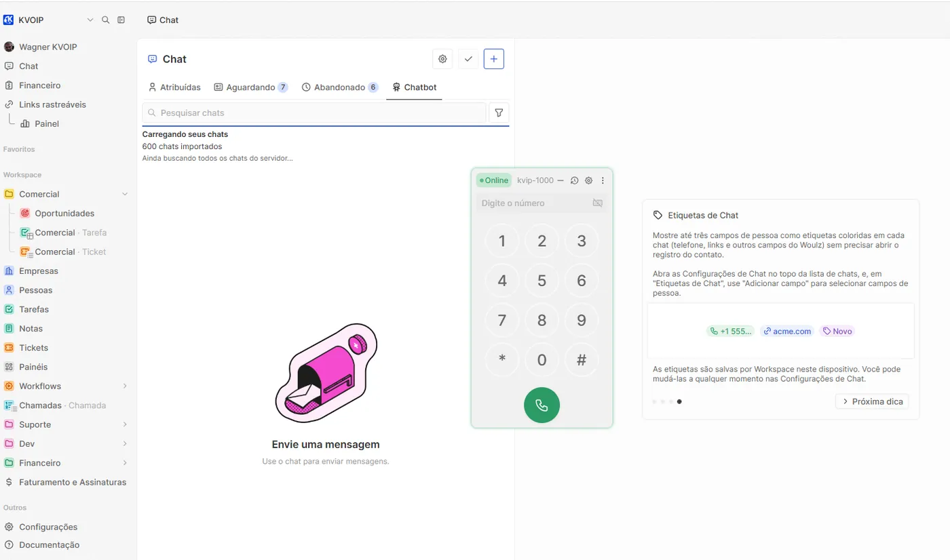The height and width of the screenshot is (560, 950).
Task: Expand the Financeiro folder chevron under Workspace
Action: 125,463
